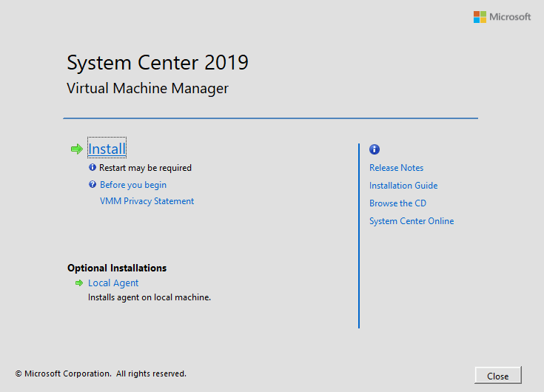Click the question mark icon by Before you begin
Image resolution: width=544 pixels, height=392 pixels.
pyautogui.click(x=93, y=184)
